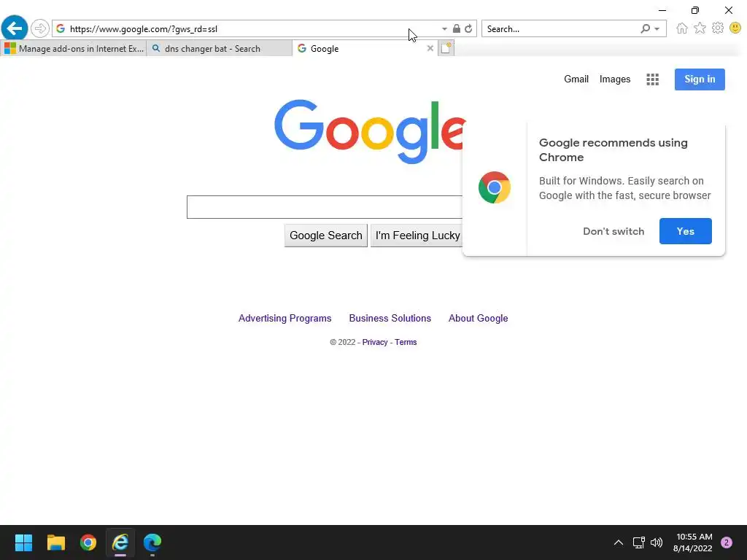Viewport: 747px width, 560px height.
Task: Open the Google apps grid icon
Action: pyautogui.click(x=652, y=79)
